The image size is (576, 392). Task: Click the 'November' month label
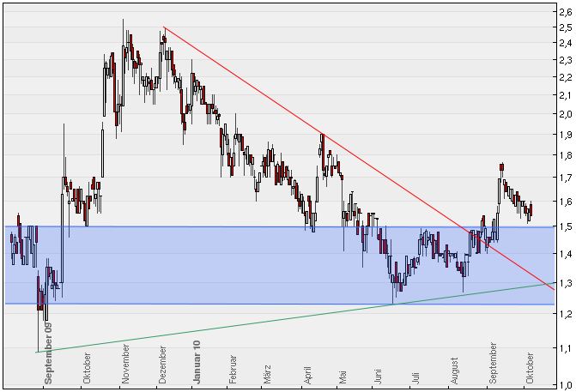click(x=125, y=364)
